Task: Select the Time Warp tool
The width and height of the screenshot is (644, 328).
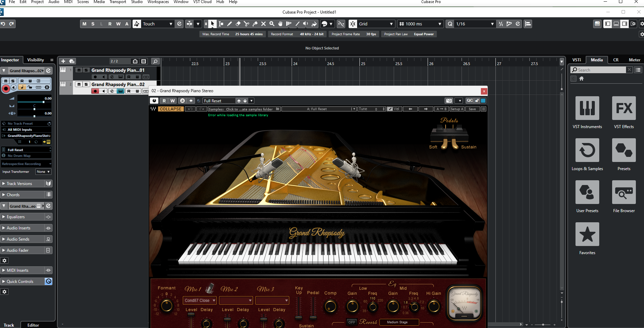Action: (x=289, y=24)
